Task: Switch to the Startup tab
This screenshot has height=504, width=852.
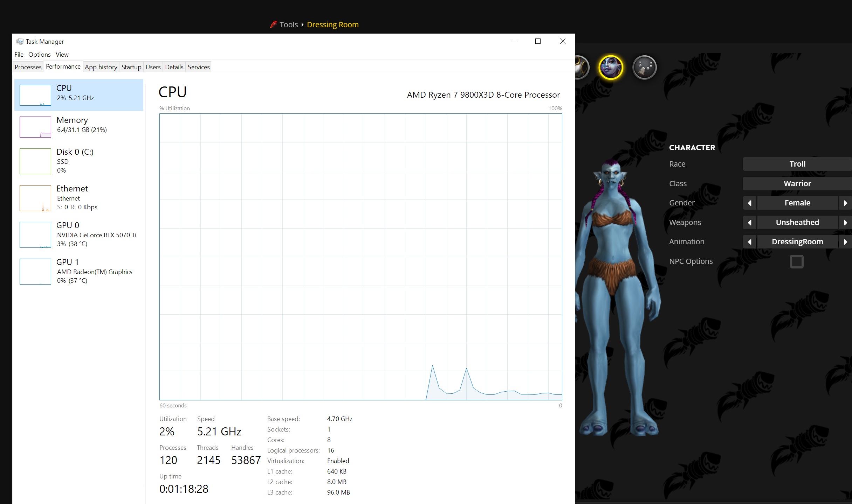Action: click(131, 67)
